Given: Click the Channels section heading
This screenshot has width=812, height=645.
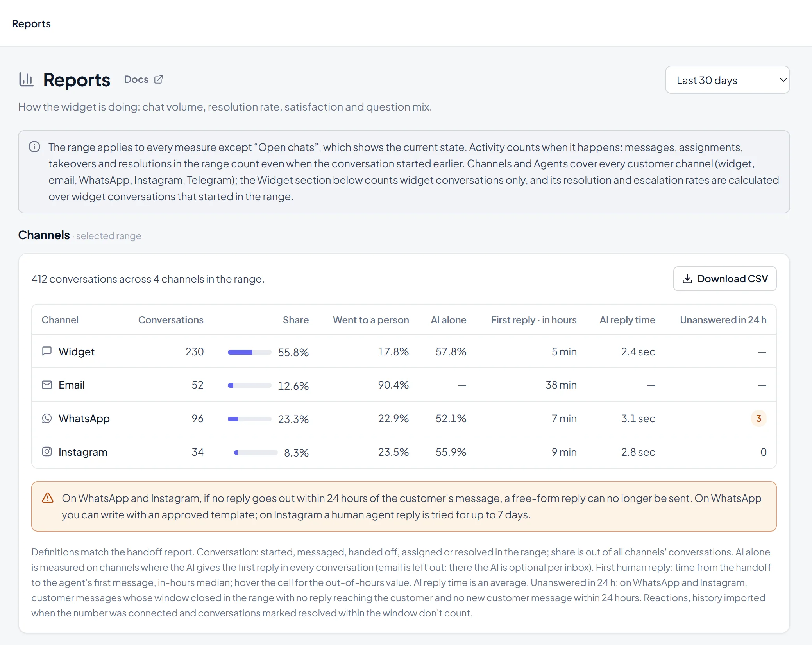Looking at the screenshot, I should 44,235.
